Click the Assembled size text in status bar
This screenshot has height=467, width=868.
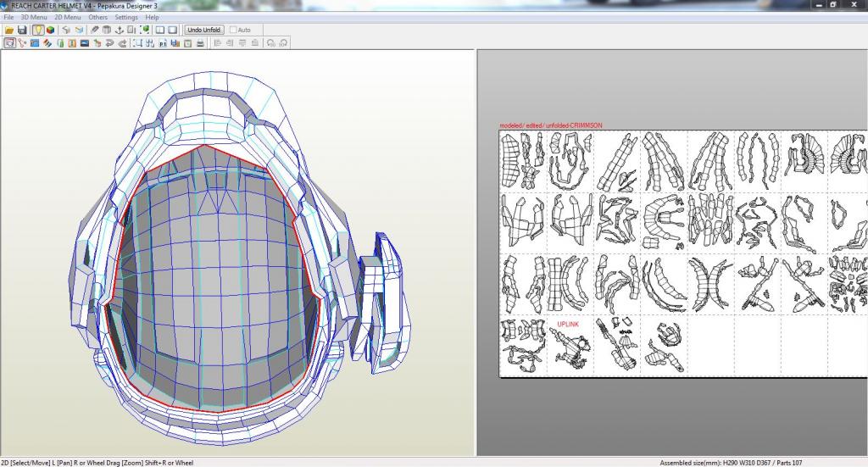[x=731, y=463]
